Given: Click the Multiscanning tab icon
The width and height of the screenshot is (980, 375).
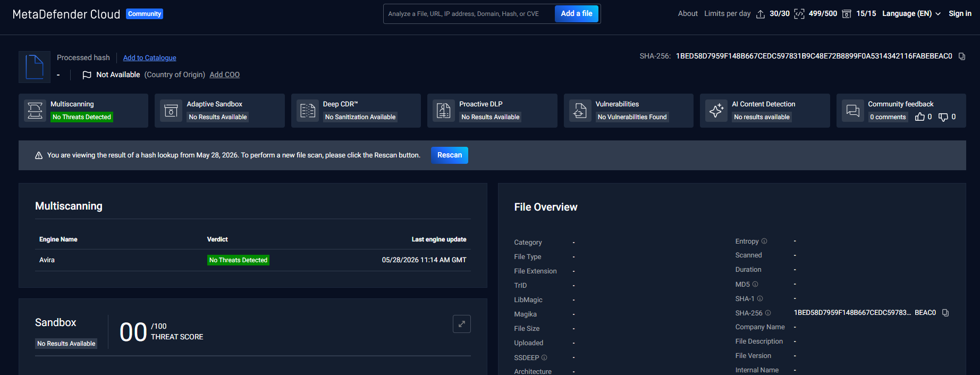Looking at the screenshot, I should tap(35, 111).
